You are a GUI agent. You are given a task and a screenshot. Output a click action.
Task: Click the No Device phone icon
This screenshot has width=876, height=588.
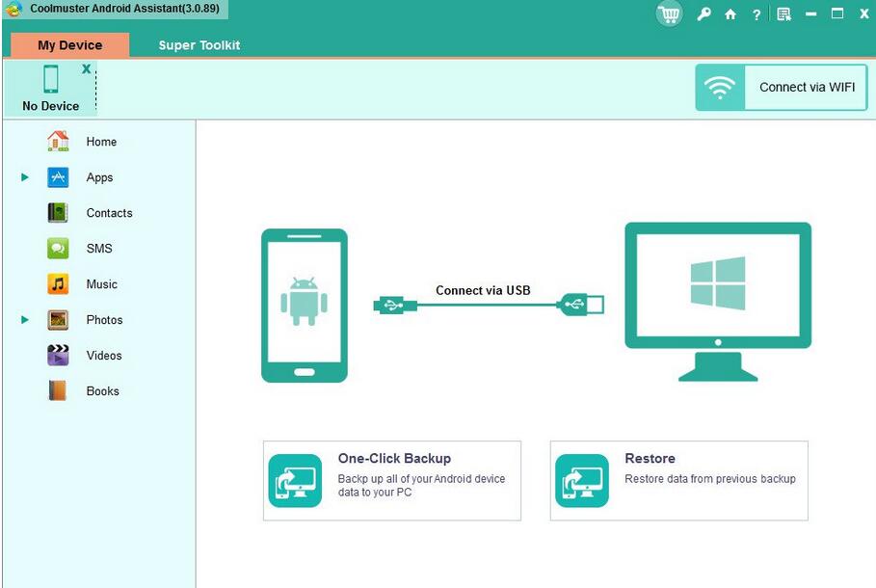[x=51, y=79]
